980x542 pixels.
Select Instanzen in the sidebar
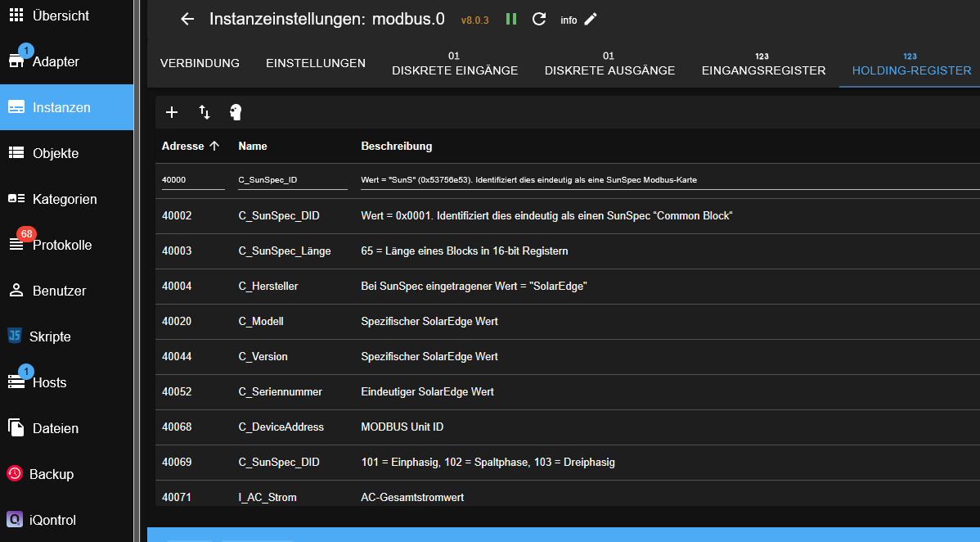(66, 107)
